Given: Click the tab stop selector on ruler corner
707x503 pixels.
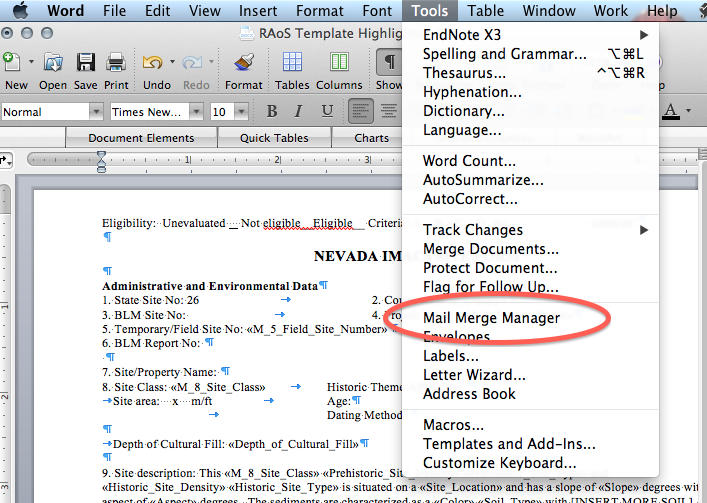Looking at the screenshot, I should pos(6,160).
